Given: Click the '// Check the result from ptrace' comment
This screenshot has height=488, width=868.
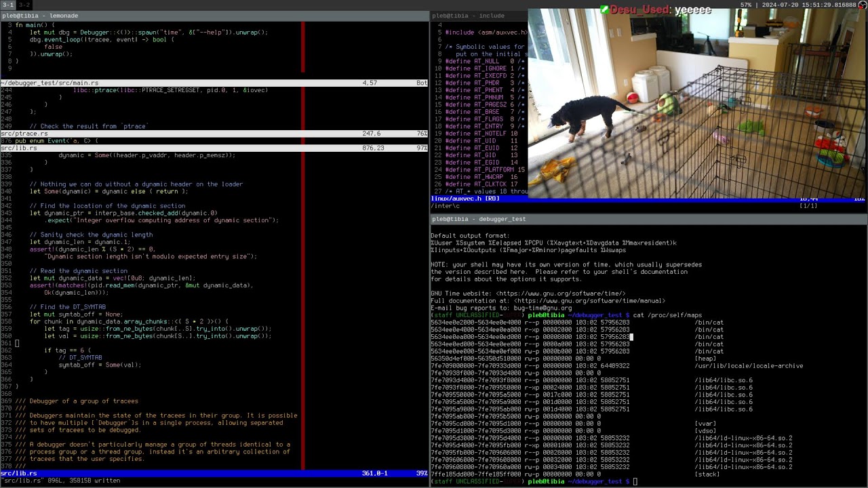Looking at the screenshot, I should pos(89,126).
